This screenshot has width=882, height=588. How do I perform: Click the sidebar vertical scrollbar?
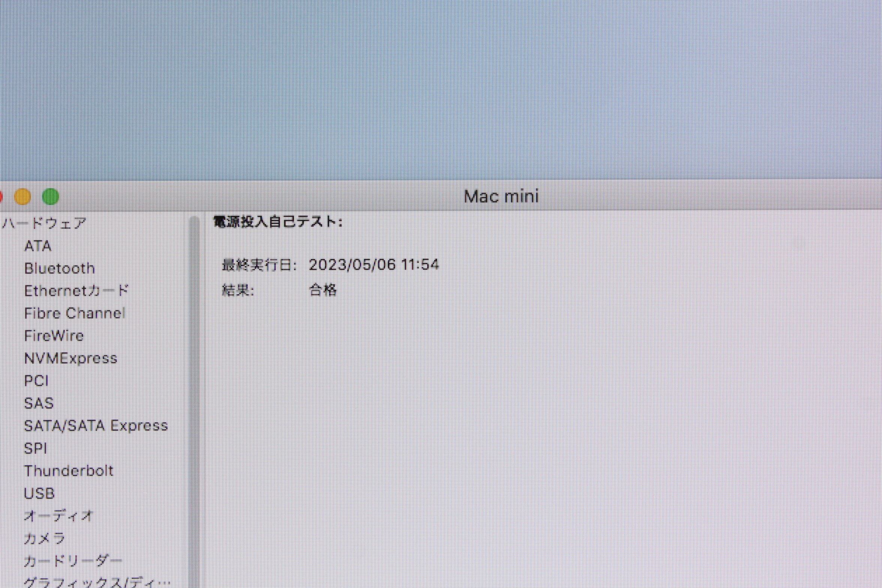pos(195,375)
